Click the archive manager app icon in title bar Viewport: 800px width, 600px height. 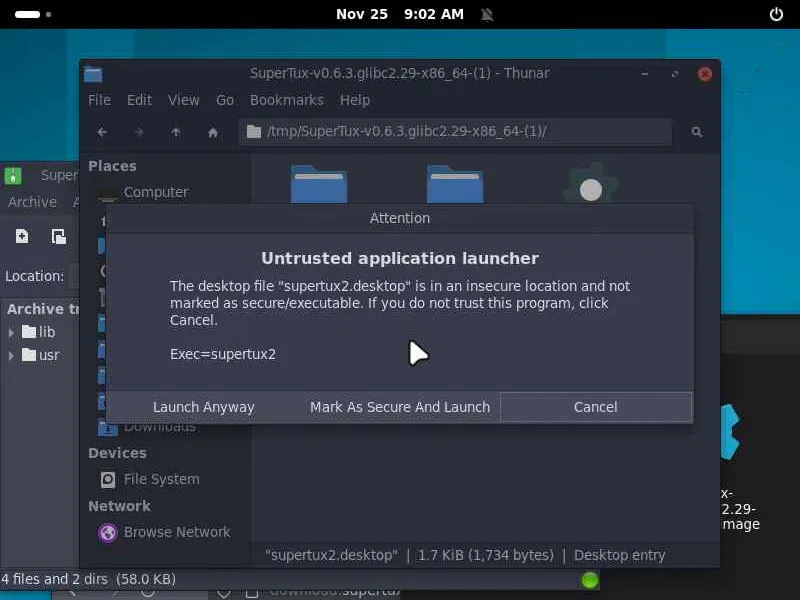tap(13, 176)
